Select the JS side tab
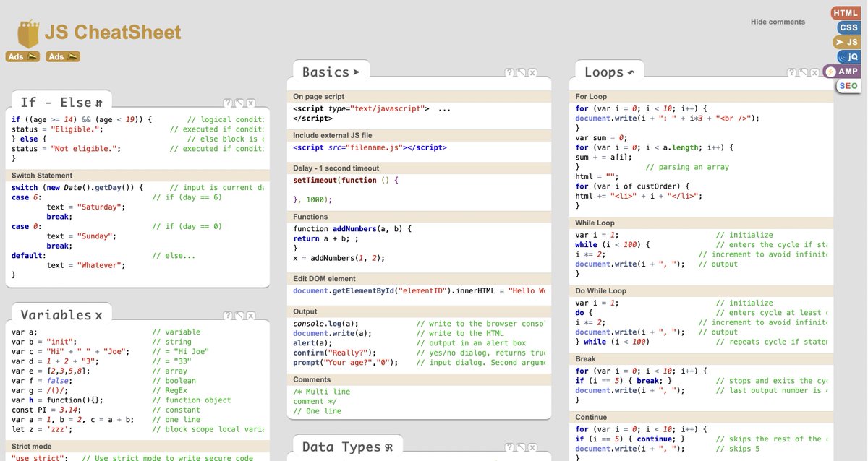The image size is (868, 461). pos(846,42)
